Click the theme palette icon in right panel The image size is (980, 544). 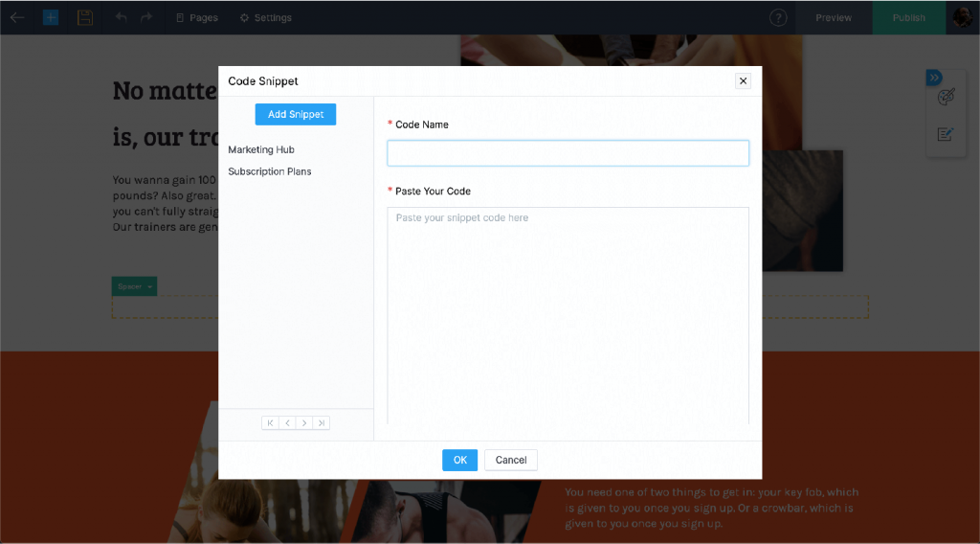946,98
